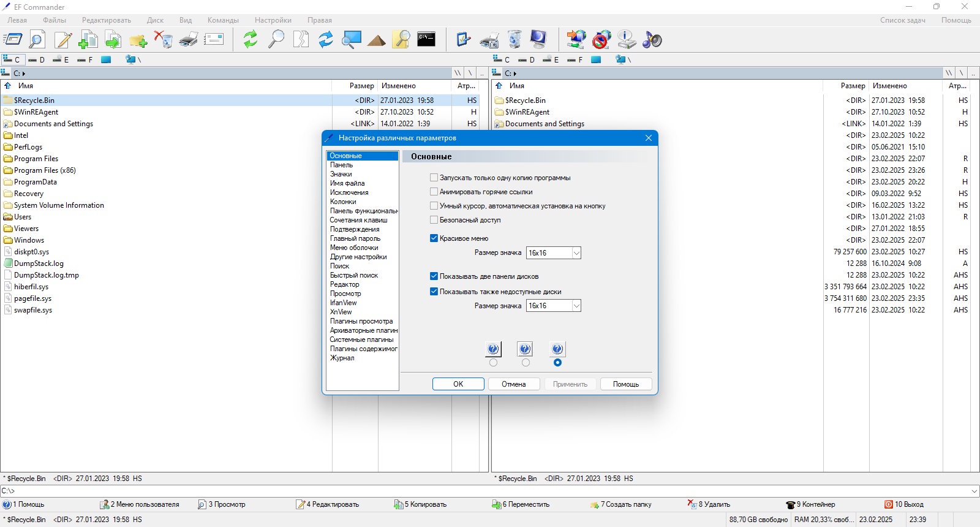Enable 'Умный курсор' auto-positioning checkbox
This screenshot has height=527, width=980.
[x=434, y=206]
